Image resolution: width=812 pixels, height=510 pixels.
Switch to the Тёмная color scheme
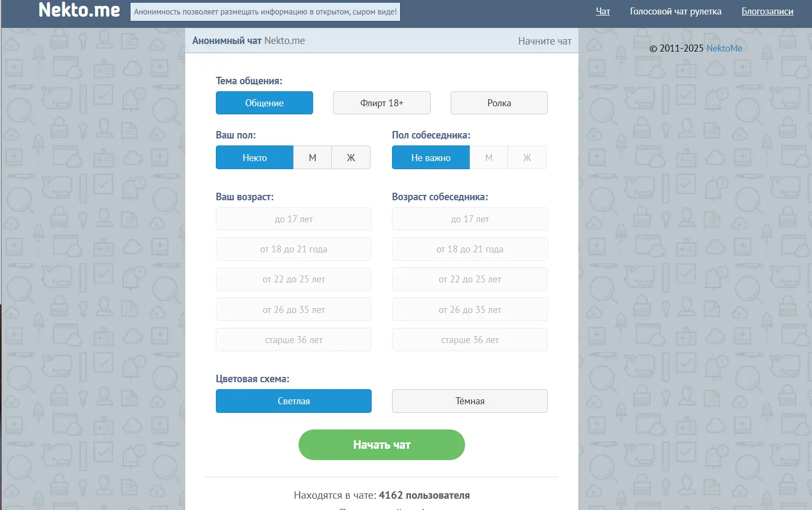[470, 401]
